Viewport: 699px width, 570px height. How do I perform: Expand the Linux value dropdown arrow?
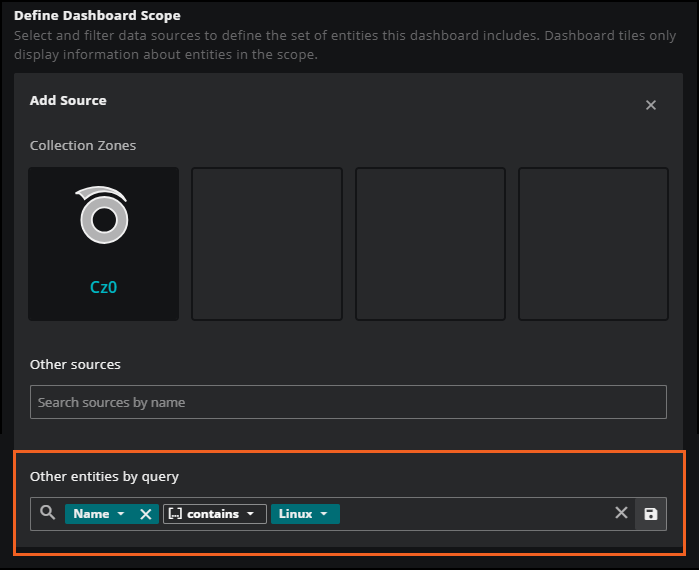(x=324, y=514)
